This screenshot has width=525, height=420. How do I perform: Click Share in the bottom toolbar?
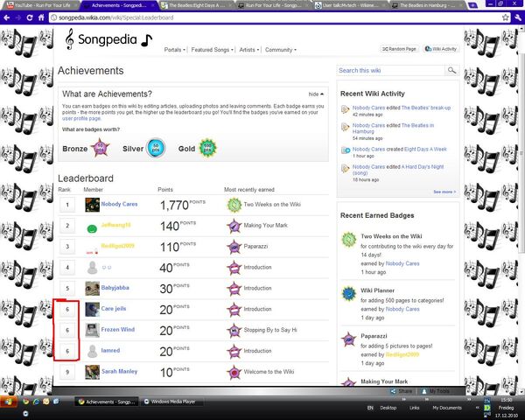click(401, 391)
